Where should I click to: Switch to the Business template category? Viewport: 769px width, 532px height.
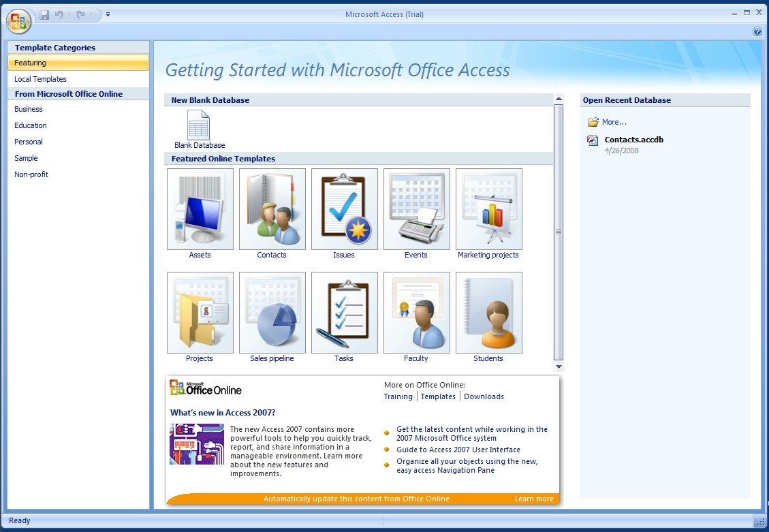[x=29, y=109]
